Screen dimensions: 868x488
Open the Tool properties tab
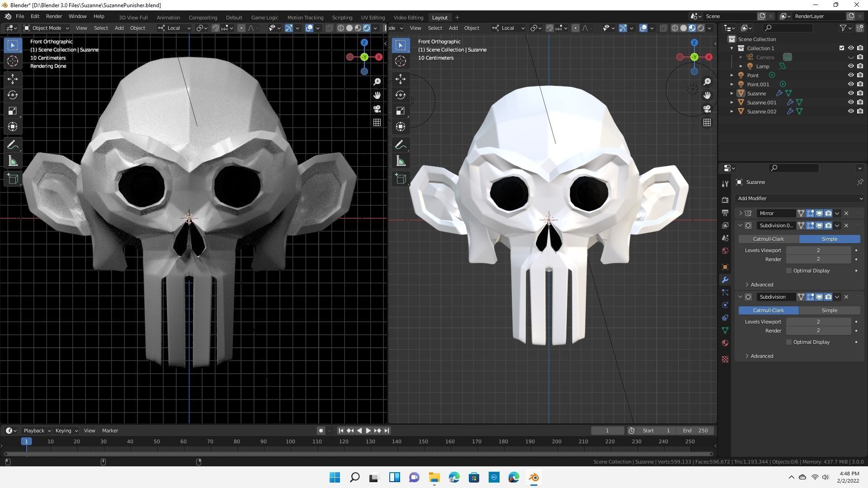[725, 183]
